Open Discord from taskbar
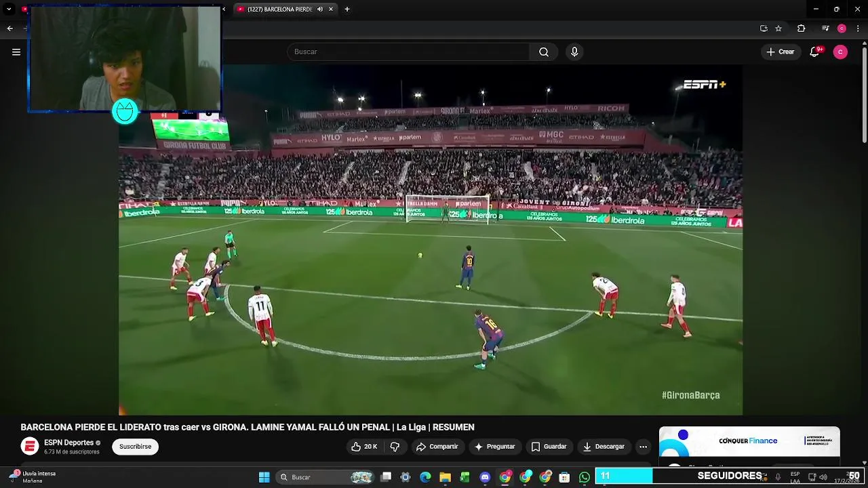 tap(485, 477)
